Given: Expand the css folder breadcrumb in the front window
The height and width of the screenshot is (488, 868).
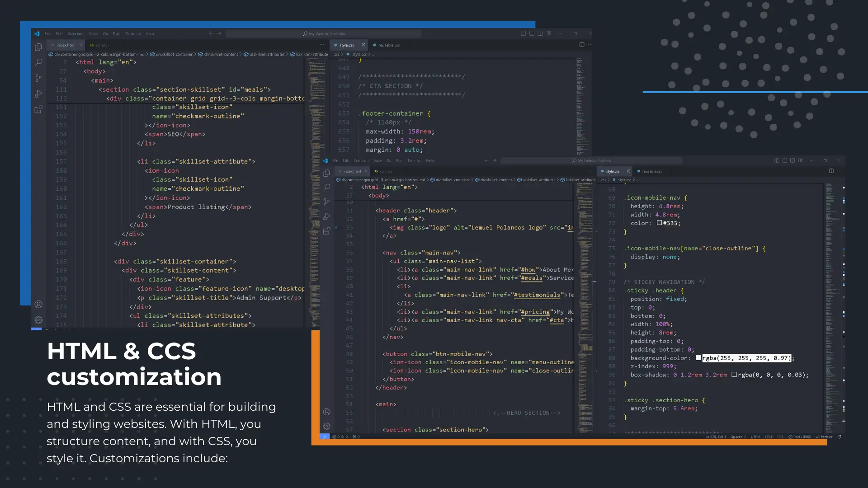Looking at the screenshot, I should 604,180.
